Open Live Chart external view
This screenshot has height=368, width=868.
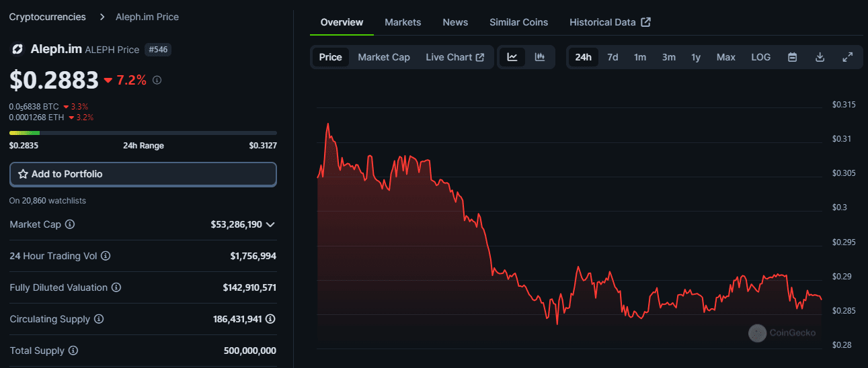click(455, 57)
